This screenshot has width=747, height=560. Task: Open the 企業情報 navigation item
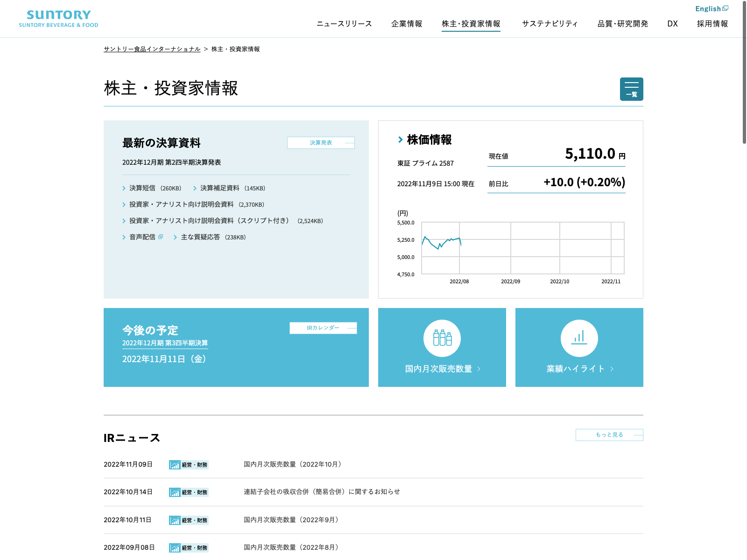click(407, 24)
